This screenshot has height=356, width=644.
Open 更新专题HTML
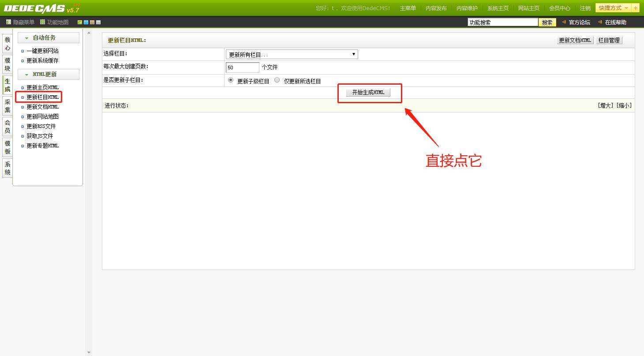[x=42, y=146]
